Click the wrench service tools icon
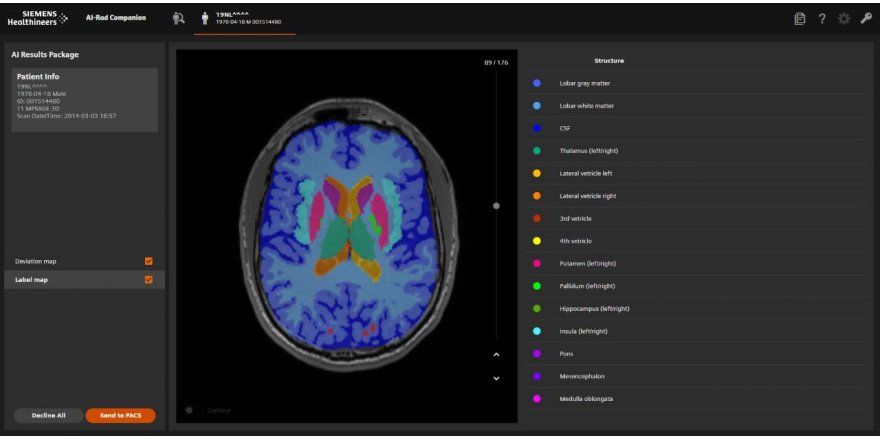This screenshot has width=880, height=440. 866,18
